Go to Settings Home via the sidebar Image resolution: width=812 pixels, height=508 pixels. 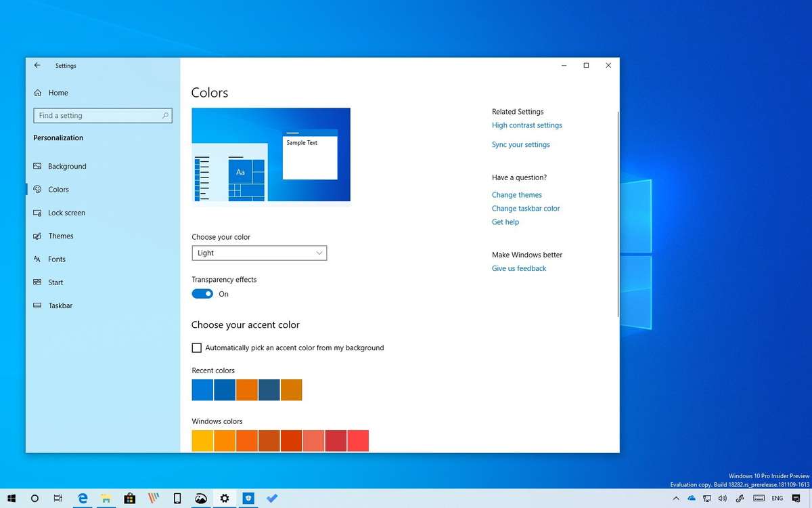[x=58, y=93]
